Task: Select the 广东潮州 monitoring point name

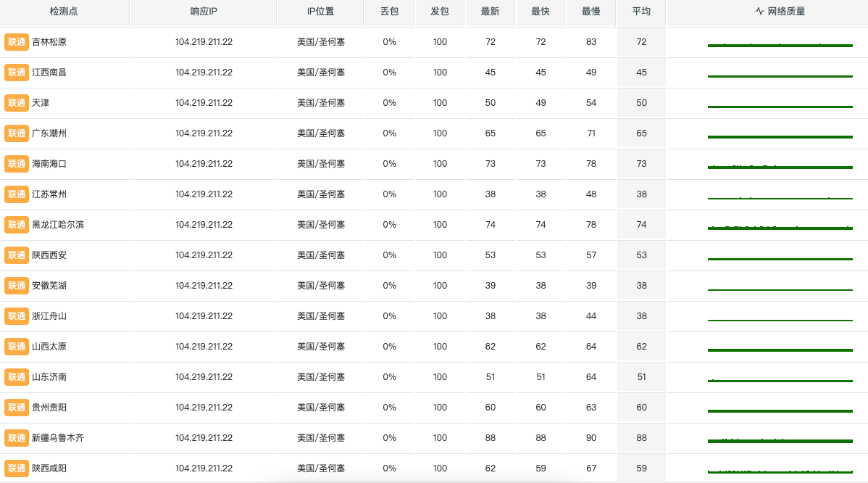Action: (49, 133)
